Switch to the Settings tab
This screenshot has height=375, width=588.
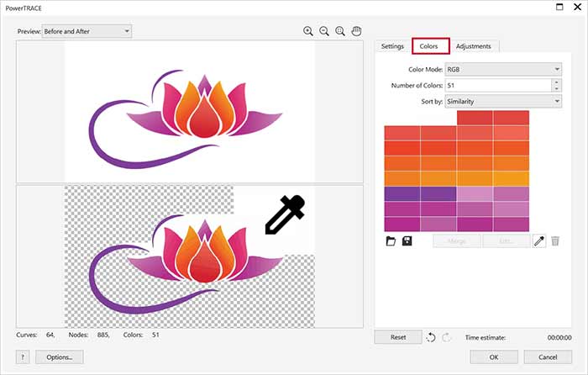click(x=392, y=46)
